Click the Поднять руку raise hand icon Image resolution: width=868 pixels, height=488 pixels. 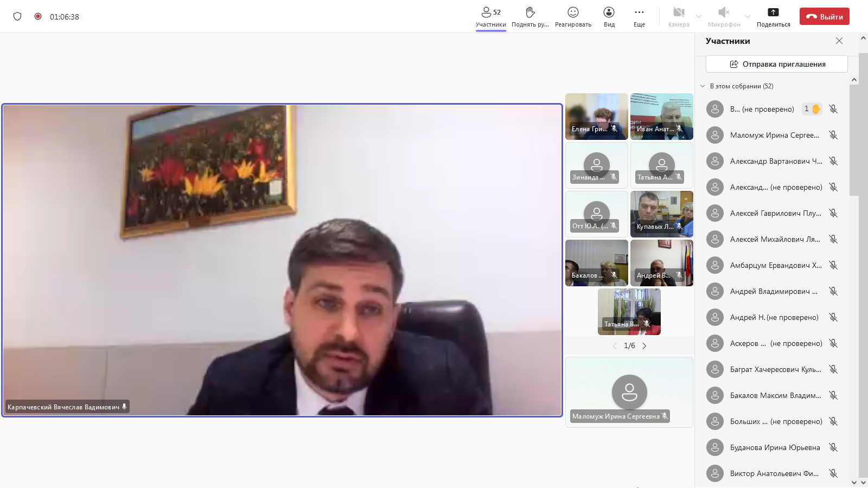530,12
